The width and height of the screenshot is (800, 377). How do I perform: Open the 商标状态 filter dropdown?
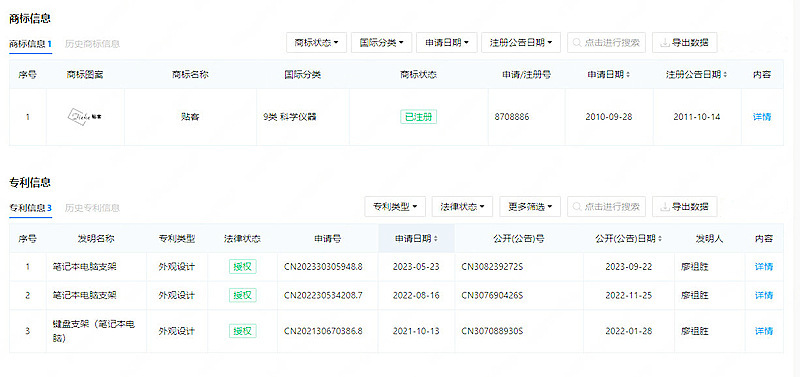click(316, 43)
